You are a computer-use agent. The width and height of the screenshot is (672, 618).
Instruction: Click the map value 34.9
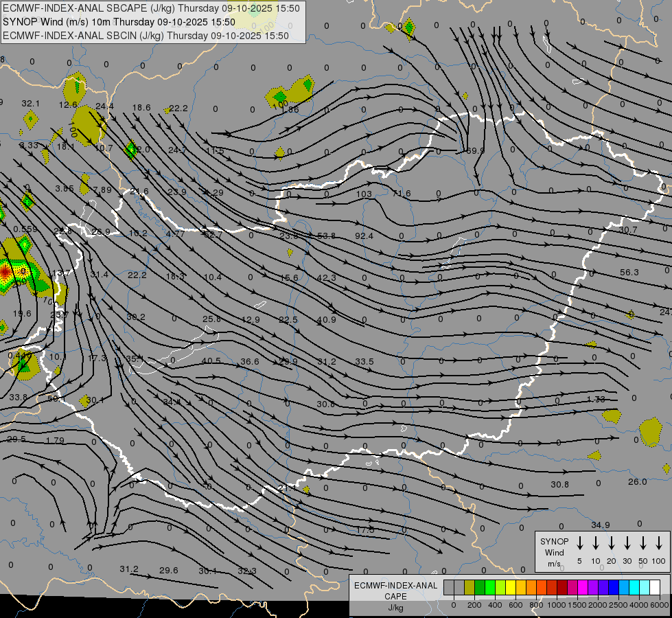click(601, 525)
